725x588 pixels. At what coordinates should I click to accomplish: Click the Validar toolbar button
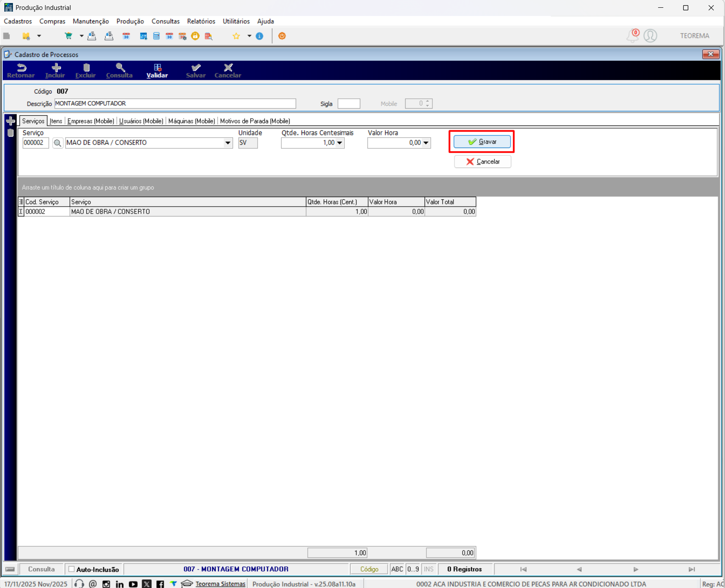point(157,71)
